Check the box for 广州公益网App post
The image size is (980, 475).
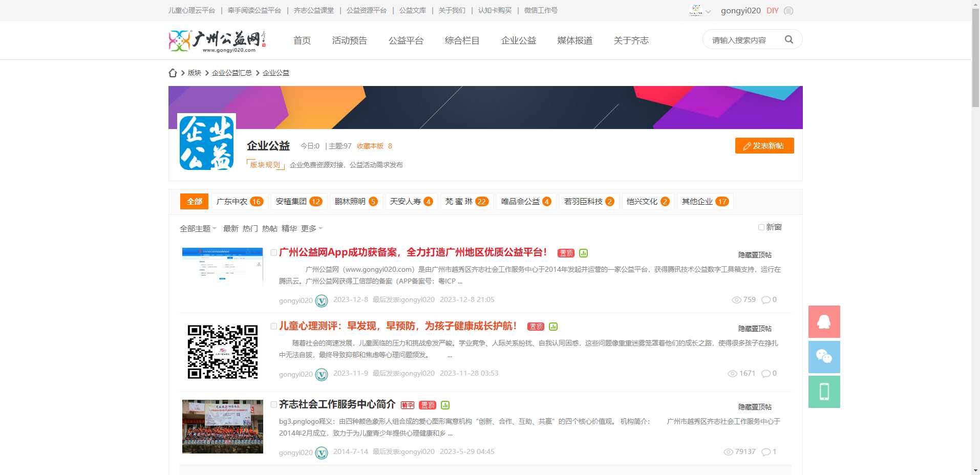tap(274, 252)
